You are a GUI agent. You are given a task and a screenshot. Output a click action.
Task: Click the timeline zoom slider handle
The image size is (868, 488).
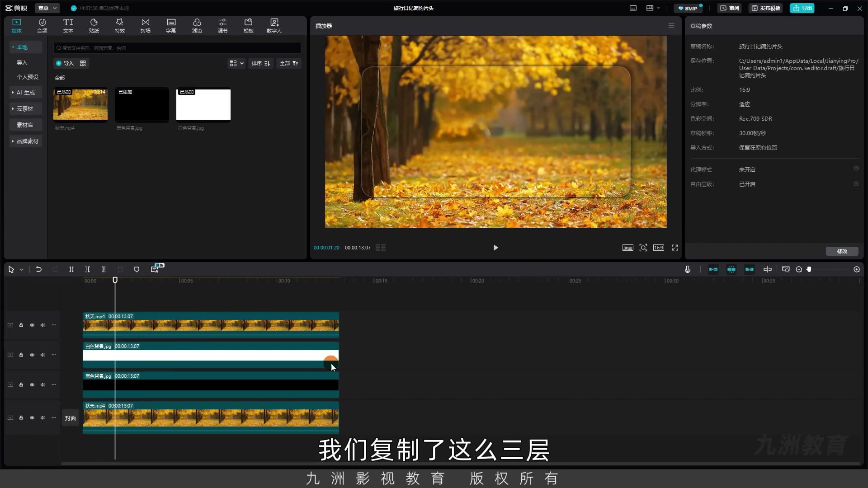(x=809, y=269)
